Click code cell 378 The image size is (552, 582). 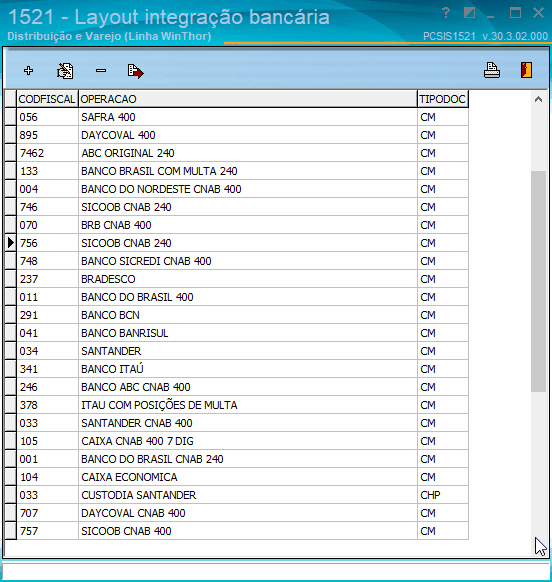tap(47, 405)
